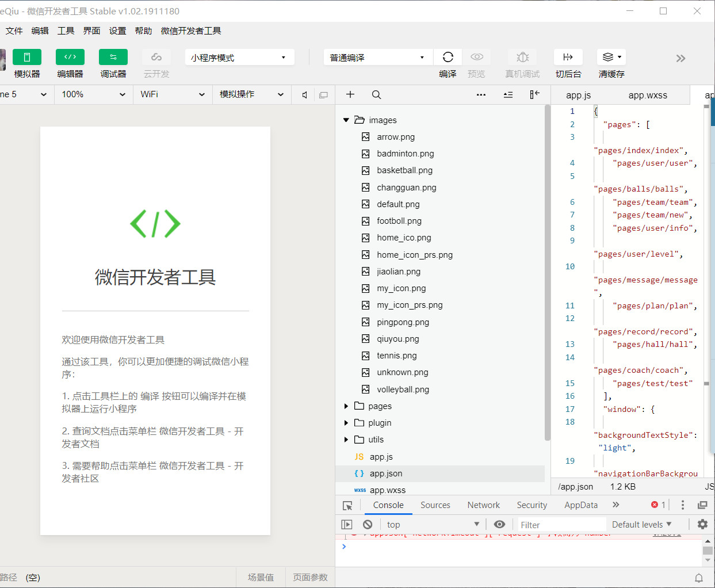
Task: Click the inspect element cursor icon
Action: 347,506
